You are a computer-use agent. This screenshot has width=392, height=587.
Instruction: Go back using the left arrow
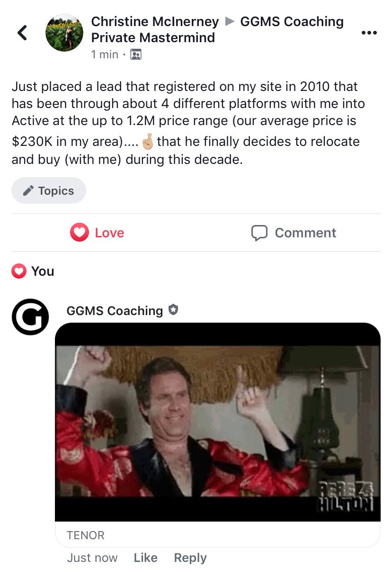tap(22, 32)
